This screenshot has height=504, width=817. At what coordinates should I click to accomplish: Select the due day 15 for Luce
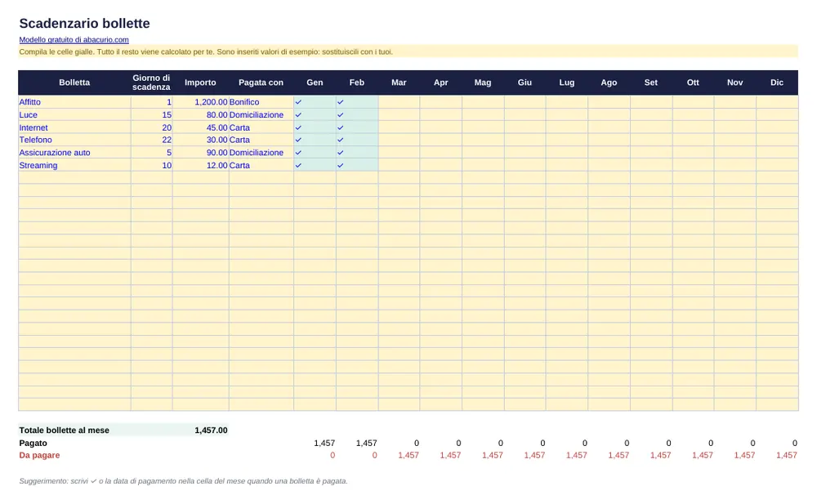pyautogui.click(x=152, y=114)
